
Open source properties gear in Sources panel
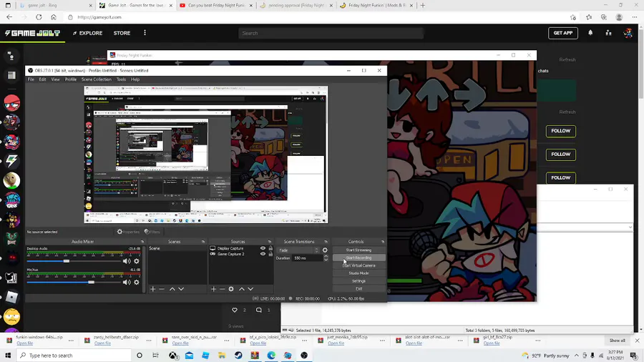231,289
